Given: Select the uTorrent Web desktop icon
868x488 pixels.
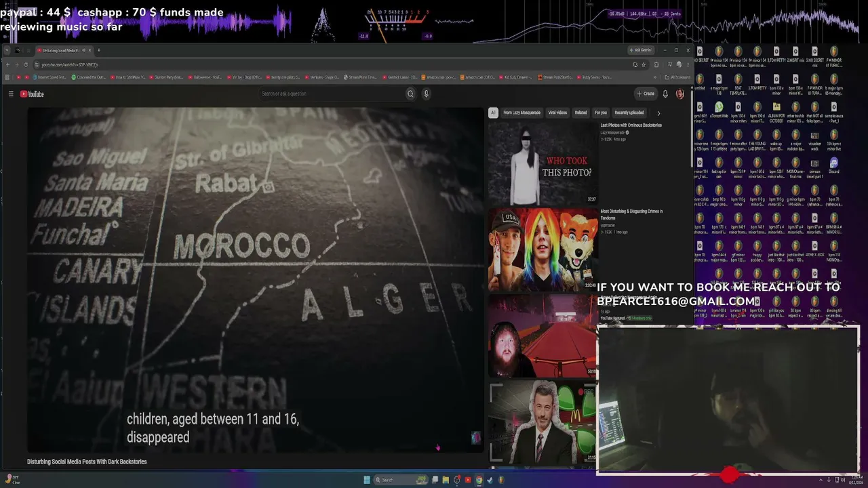Looking at the screenshot, I should click(719, 110).
